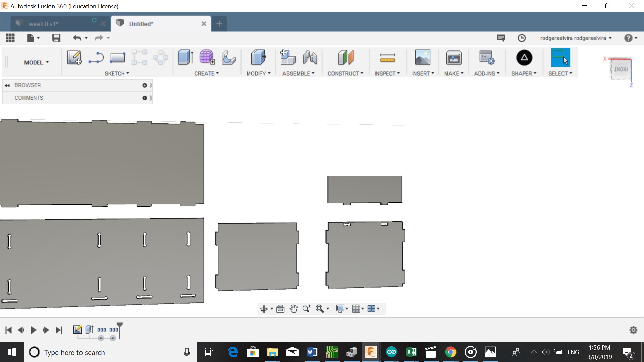The image size is (644, 362).
Task: Click the Joint assemble icon
Action: pos(310,58)
